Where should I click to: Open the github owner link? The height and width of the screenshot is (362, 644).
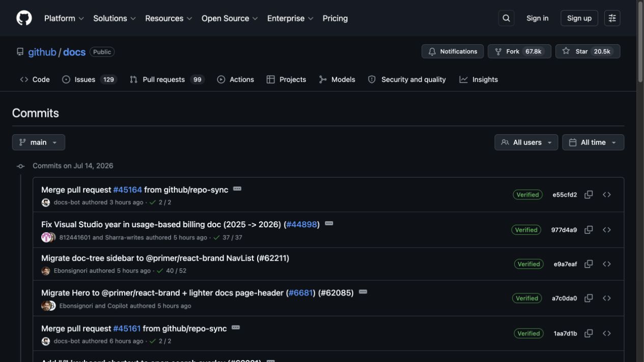click(42, 52)
